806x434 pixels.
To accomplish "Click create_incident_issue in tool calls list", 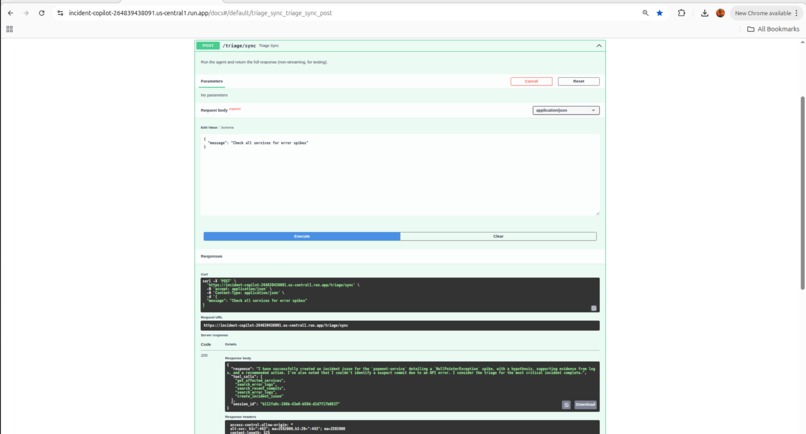I will coord(260,396).
